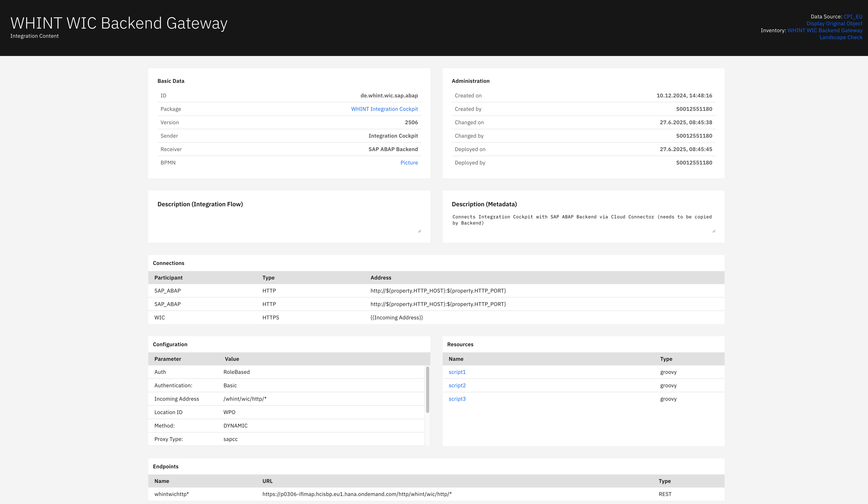
Task: Click into Description (Integration Flow) text area
Action: [x=289, y=223]
